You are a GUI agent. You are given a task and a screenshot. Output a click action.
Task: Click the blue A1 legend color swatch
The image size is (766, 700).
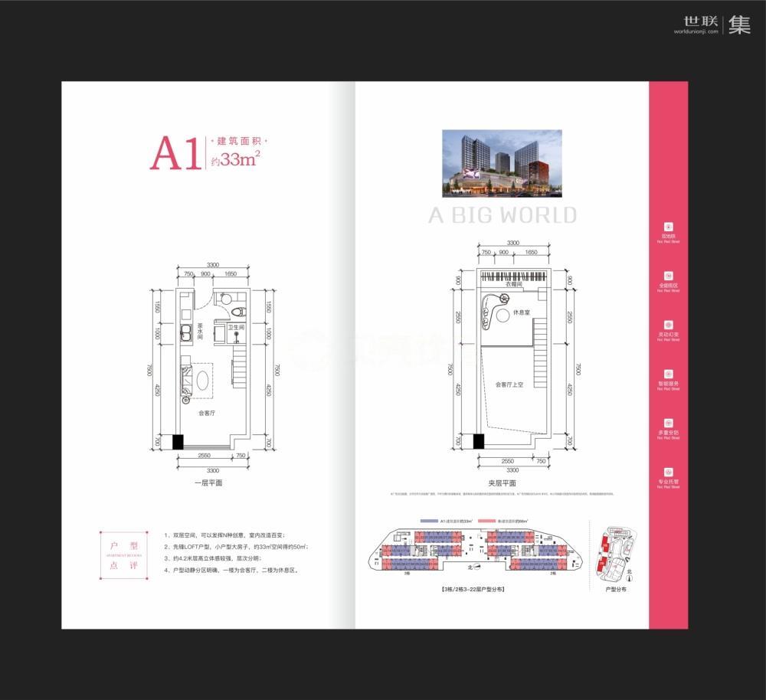[427, 521]
